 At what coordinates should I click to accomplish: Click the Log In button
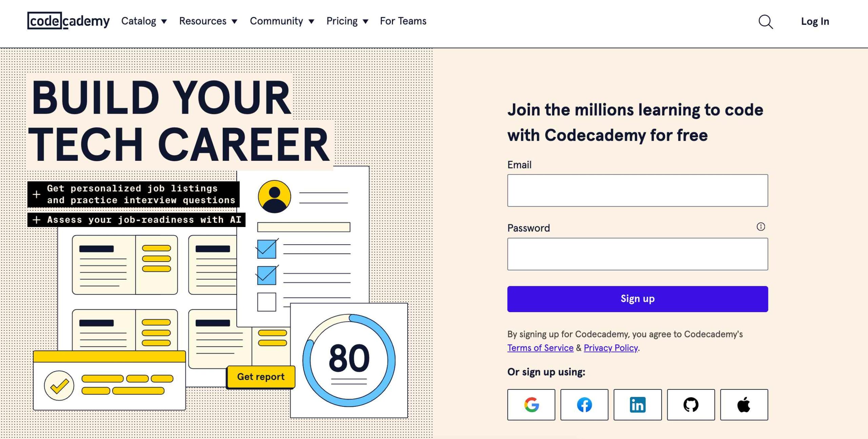pyautogui.click(x=816, y=21)
